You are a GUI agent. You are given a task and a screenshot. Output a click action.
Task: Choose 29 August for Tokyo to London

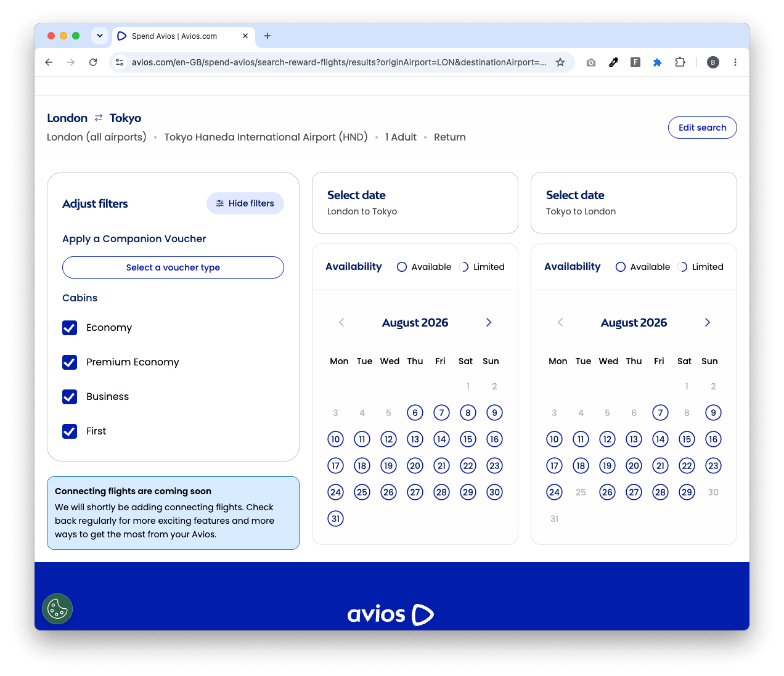[x=687, y=492]
